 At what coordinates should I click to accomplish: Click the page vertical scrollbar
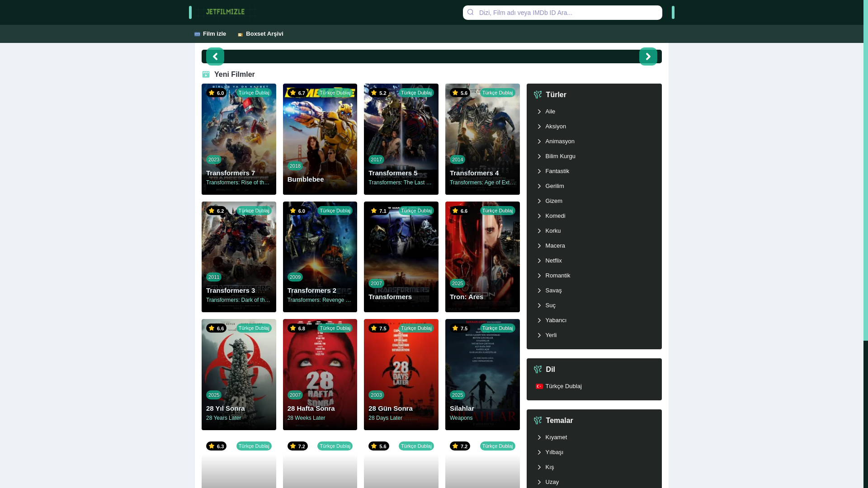(866, 170)
